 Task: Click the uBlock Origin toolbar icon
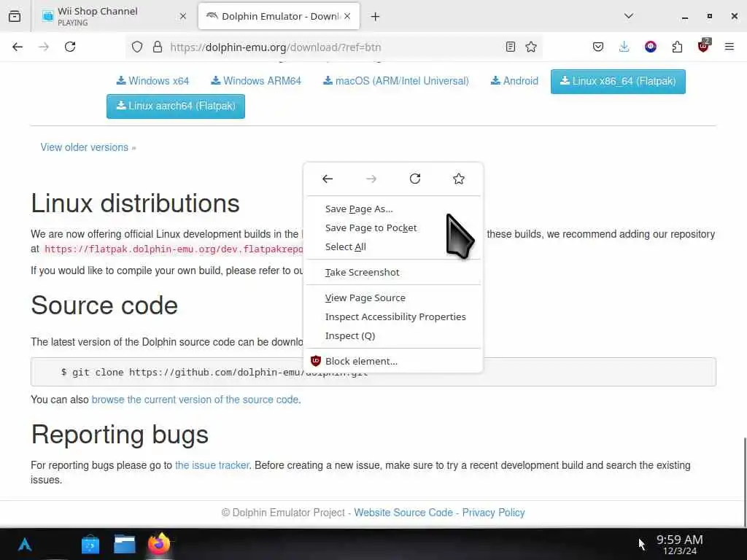click(x=704, y=46)
